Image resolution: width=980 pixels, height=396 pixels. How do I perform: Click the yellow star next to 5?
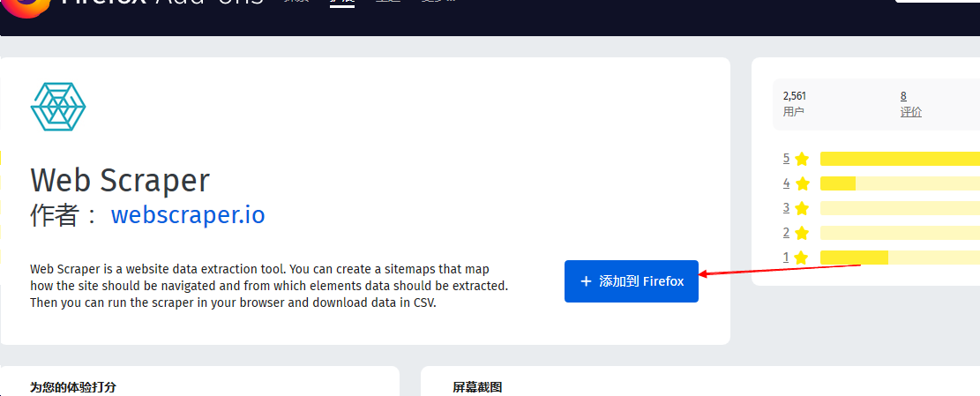point(802,159)
